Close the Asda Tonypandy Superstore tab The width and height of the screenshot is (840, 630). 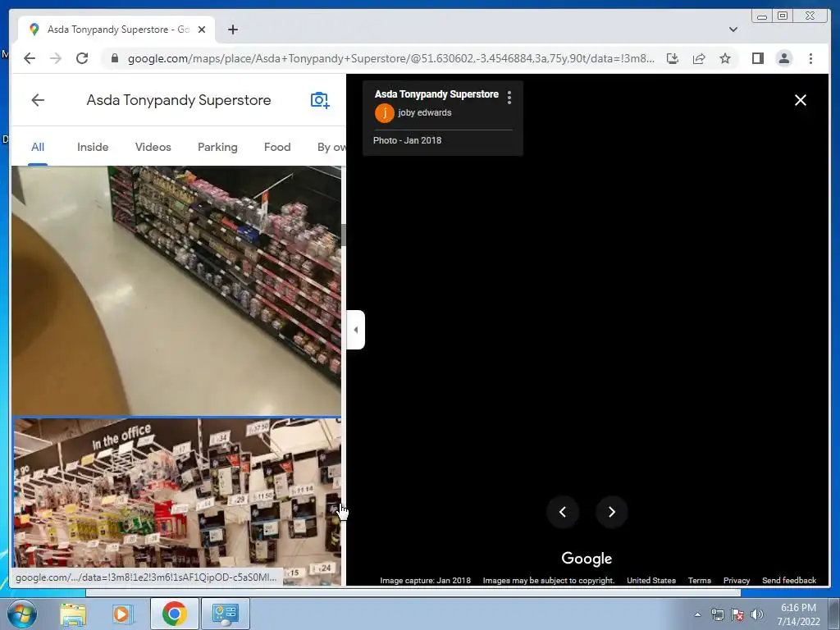(202, 30)
